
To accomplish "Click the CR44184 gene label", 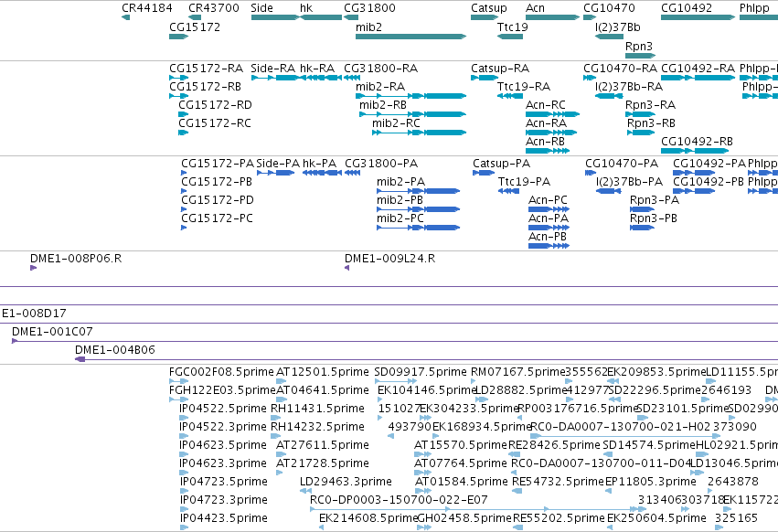I will coord(147,8).
